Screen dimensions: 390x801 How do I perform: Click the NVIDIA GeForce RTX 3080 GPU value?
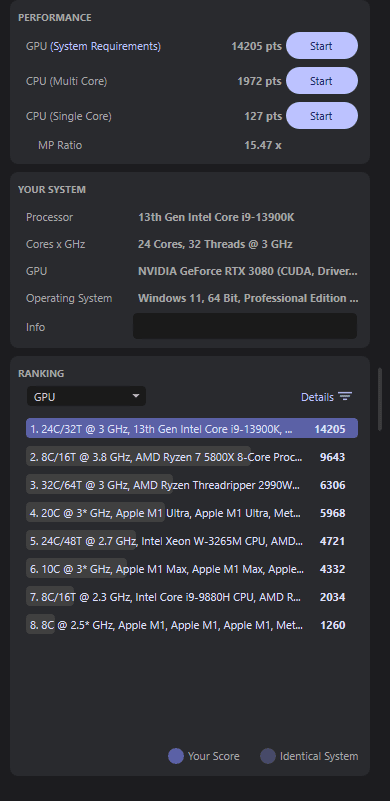click(247, 271)
